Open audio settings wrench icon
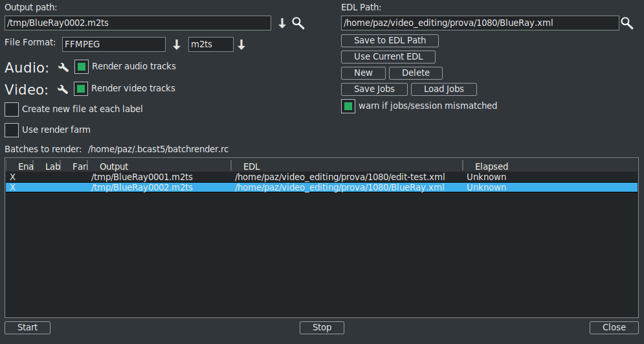Viewport: 644px width, 344px height. [x=63, y=67]
